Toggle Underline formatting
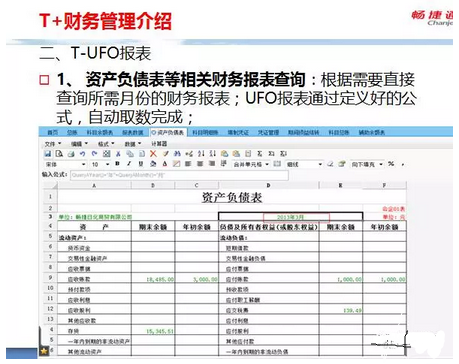 coord(141,164)
